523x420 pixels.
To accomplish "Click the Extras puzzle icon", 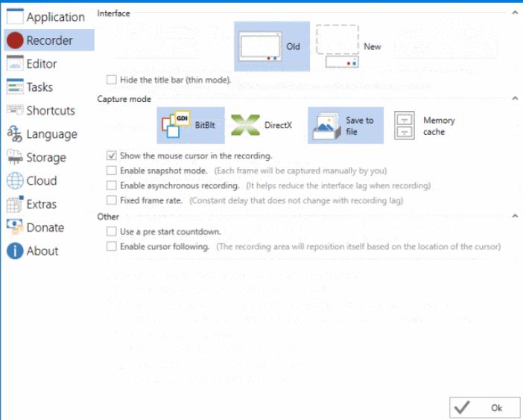I will tap(15, 204).
